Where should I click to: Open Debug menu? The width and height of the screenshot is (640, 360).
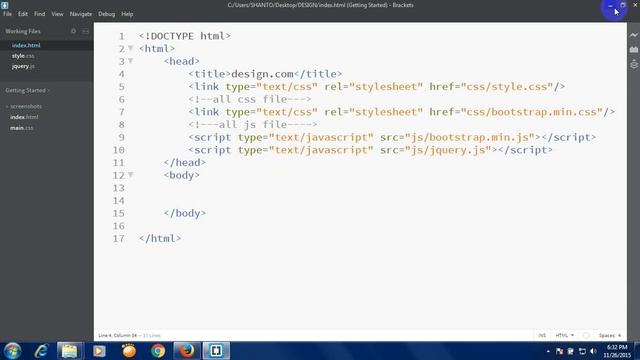(107, 14)
